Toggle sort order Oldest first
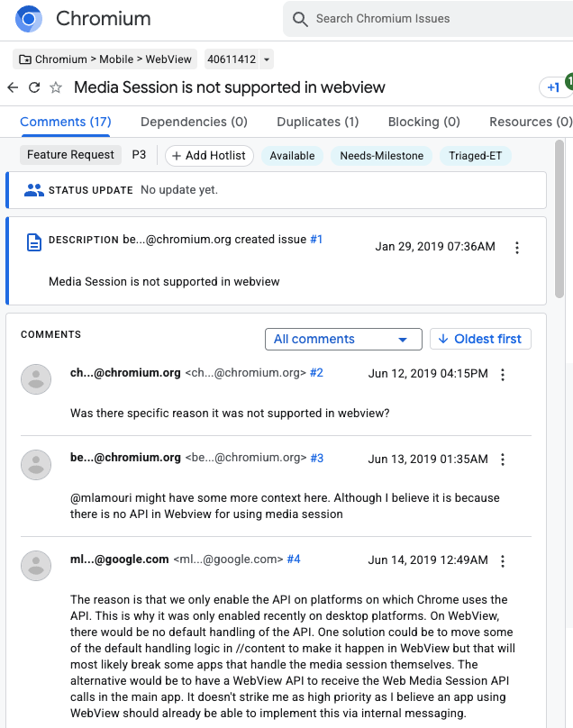 click(480, 339)
